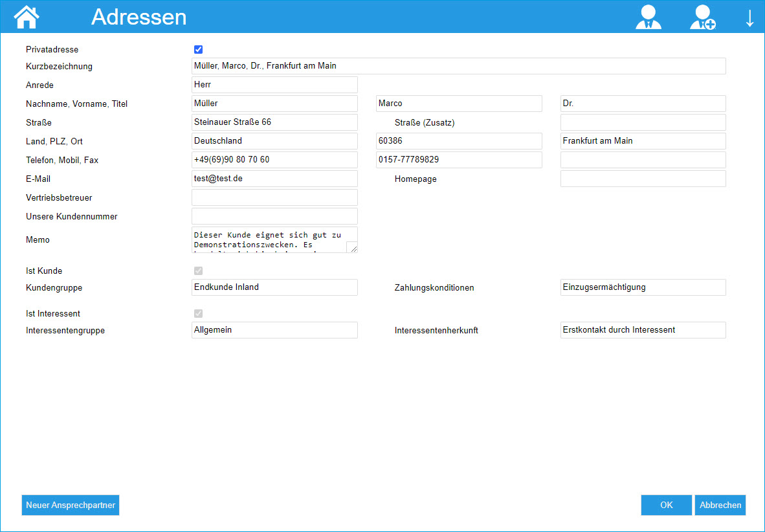Screen dimensions: 765x532
Task: Click the PLZ field containing 60386
Action: 459,141
